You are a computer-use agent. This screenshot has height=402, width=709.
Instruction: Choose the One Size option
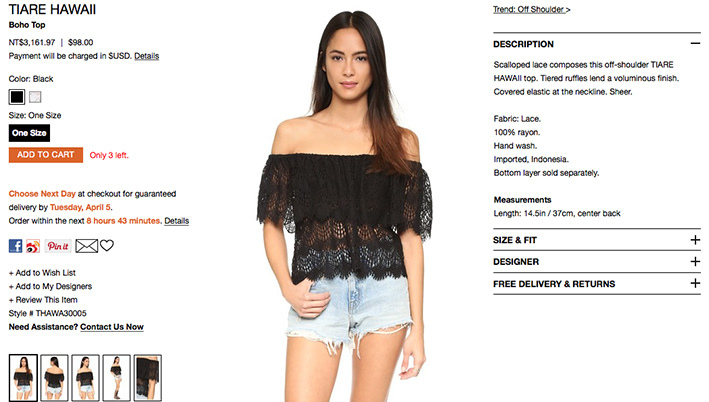coord(29,133)
